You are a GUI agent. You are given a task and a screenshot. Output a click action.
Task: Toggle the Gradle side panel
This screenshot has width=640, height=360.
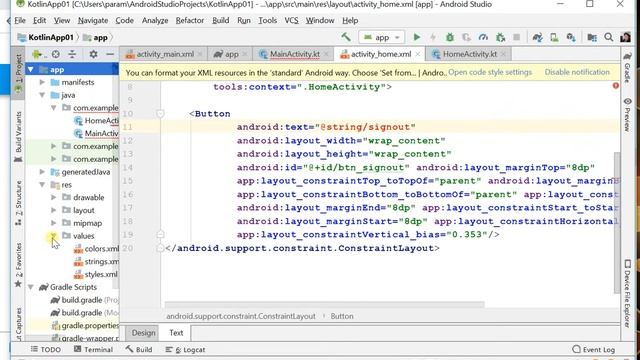pyautogui.click(x=628, y=67)
